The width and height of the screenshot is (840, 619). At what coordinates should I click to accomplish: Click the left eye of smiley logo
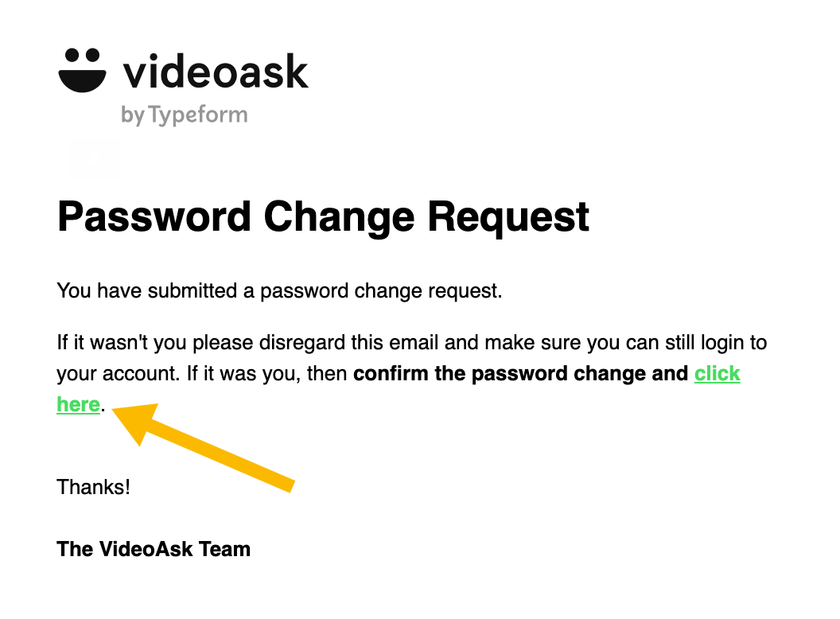pos(72,55)
